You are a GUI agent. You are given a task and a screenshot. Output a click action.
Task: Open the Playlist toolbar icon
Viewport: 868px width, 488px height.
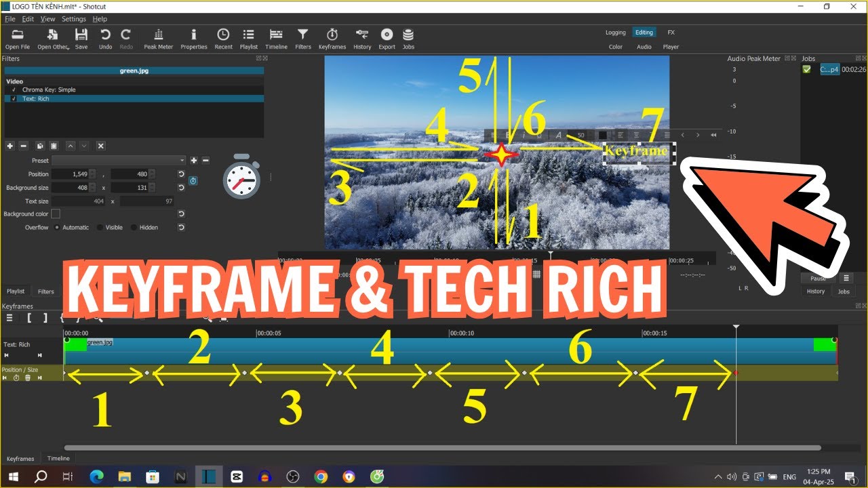pyautogui.click(x=249, y=35)
